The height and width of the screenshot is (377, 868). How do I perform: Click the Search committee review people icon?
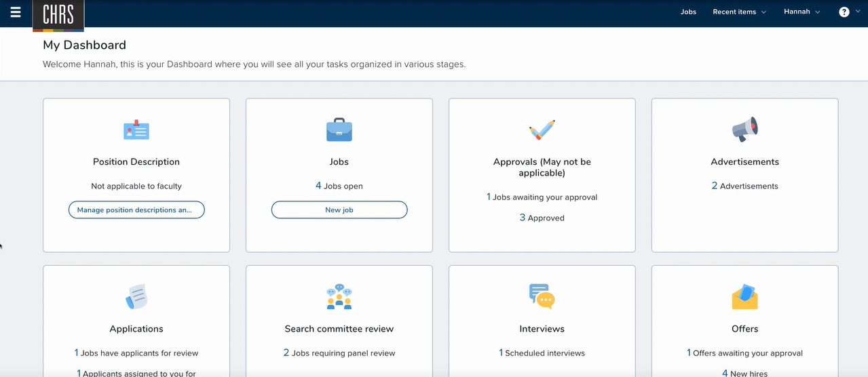(x=339, y=296)
